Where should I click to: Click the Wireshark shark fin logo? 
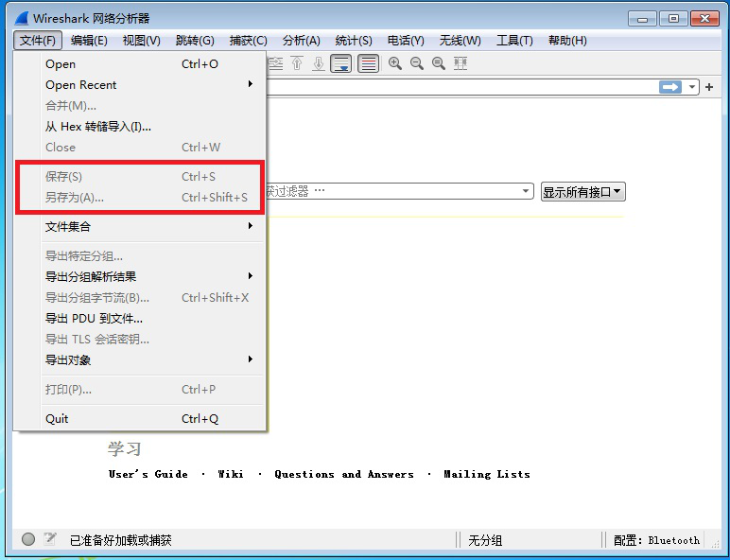[22, 18]
